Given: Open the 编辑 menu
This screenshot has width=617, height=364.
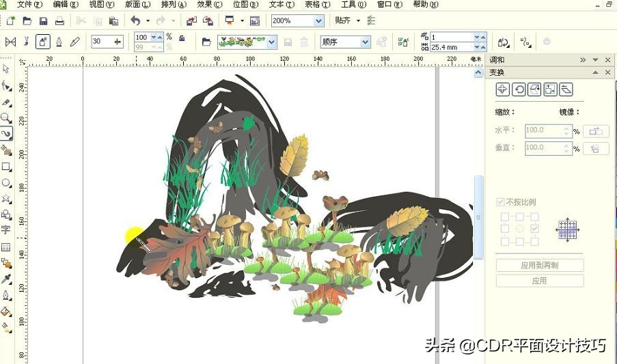Looking at the screenshot, I should [66, 4].
